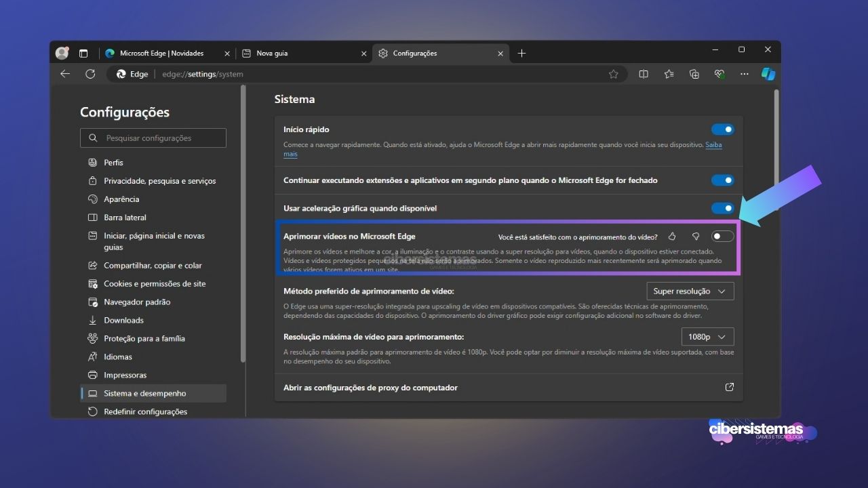Open the 1080p resolution dropdown
This screenshot has height=488, width=868.
[707, 337]
